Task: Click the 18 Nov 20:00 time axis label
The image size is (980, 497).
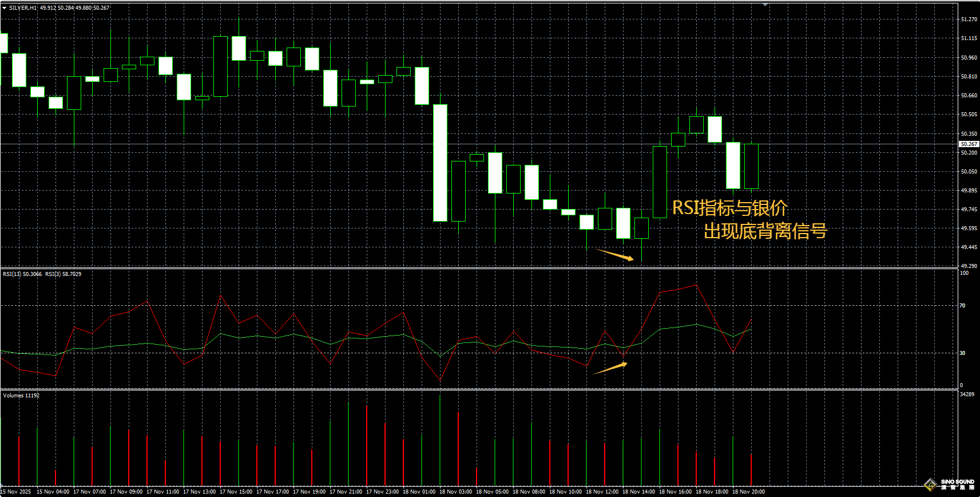Action: pos(748,492)
